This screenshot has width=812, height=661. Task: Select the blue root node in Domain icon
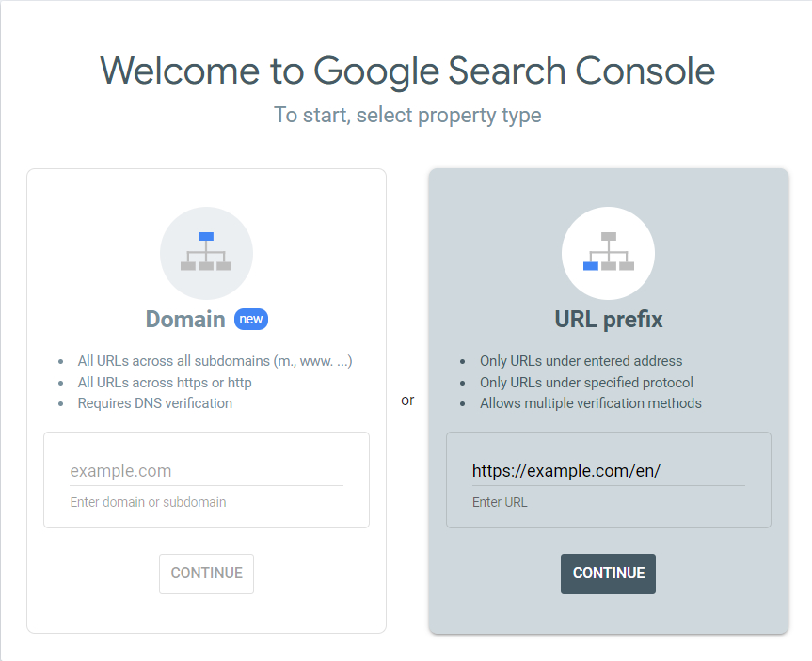[x=206, y=235]
